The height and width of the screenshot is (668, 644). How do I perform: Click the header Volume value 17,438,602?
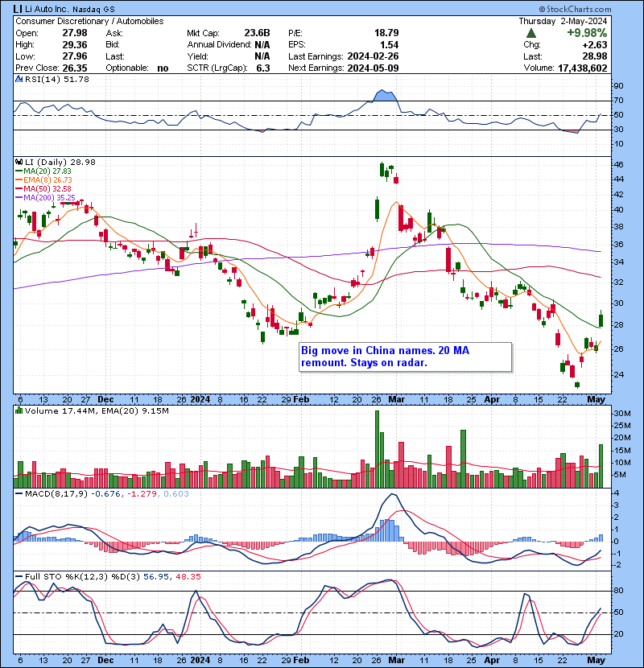(x=583, y=68)
